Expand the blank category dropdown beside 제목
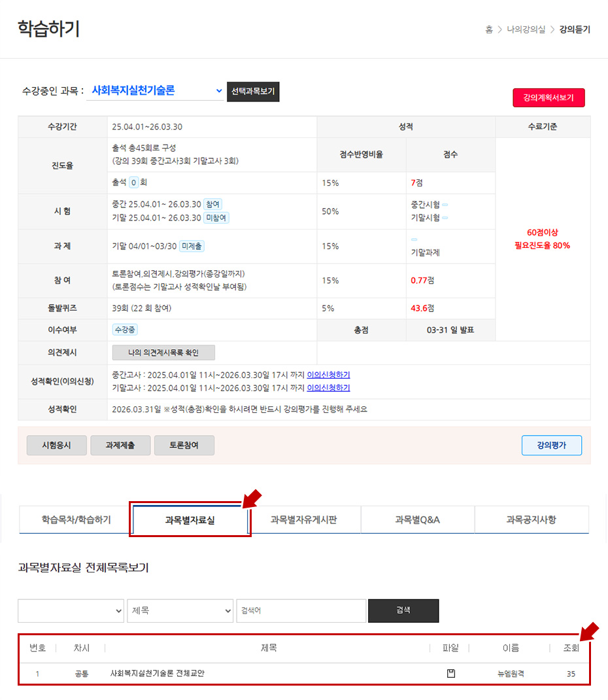The image size is (608, 700). coord(71,610)
